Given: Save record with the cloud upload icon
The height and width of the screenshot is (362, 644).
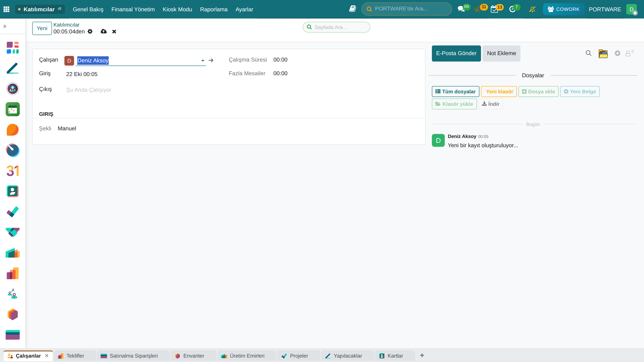Looking at the screenshot, I should point(103,32).
